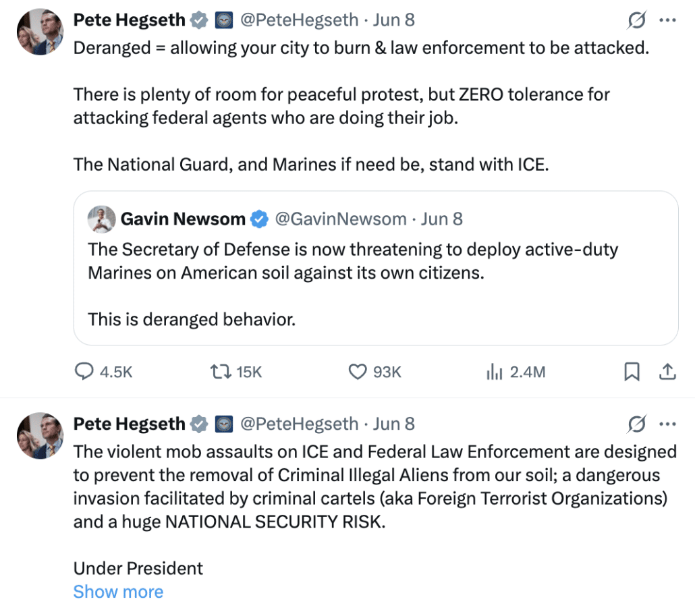Click Gavin Newsom's avatar in quoted tweet
This screenshot has height=616, width=695.
pos(101,219)
